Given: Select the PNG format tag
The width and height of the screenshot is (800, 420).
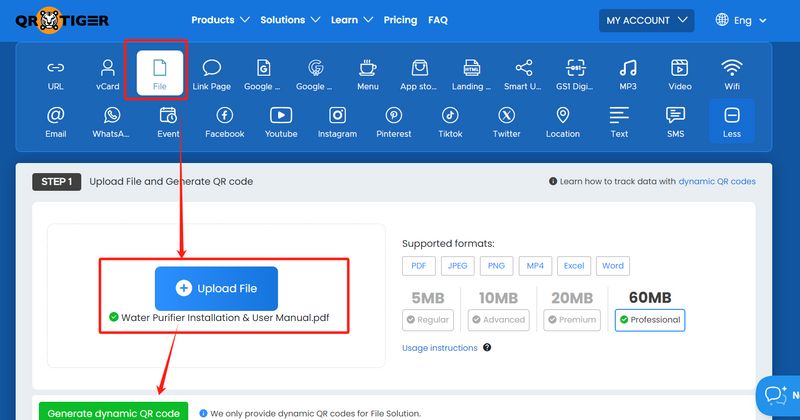Looking at the screenshot, I should (496, 266).
